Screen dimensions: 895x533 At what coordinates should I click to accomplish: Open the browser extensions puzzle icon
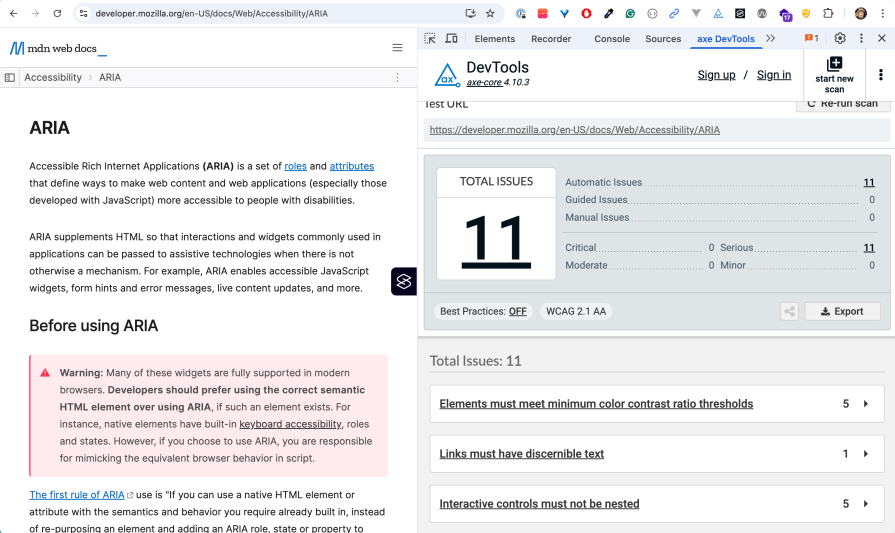[828, 14]
